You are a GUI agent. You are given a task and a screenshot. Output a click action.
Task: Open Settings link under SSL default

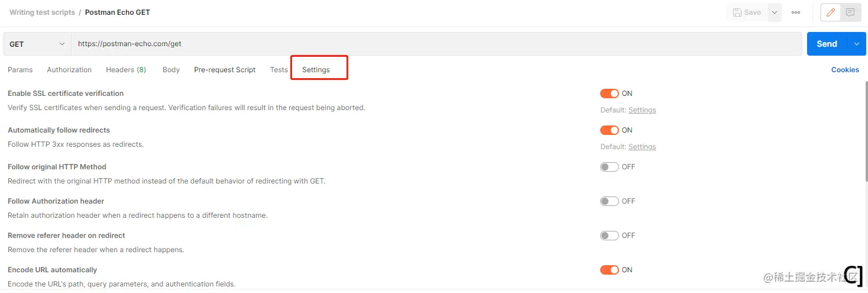[642, 110]
